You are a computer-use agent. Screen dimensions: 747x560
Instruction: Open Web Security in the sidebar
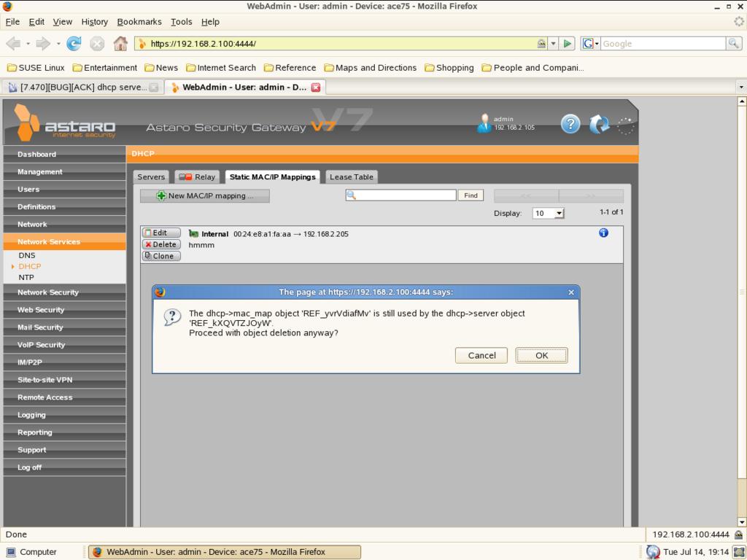point(64,310)
